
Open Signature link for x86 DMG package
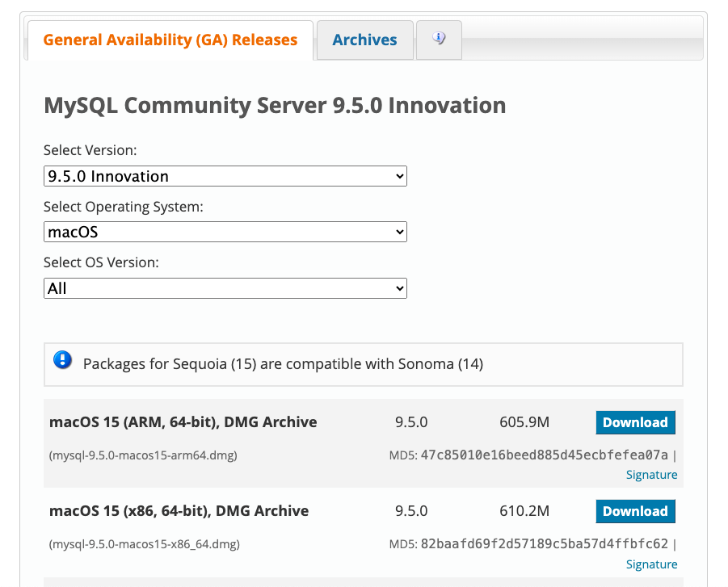click(651, 564)
